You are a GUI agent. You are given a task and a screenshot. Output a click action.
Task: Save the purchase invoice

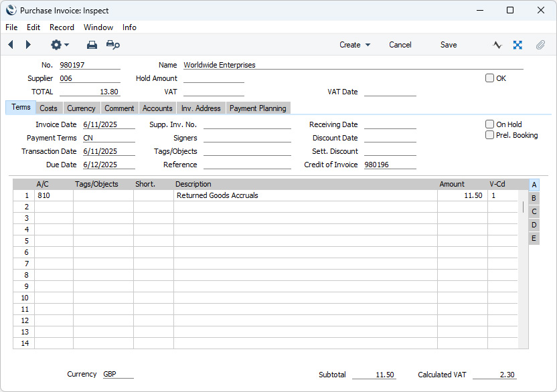pyautogui.click(x=449, y=45)
